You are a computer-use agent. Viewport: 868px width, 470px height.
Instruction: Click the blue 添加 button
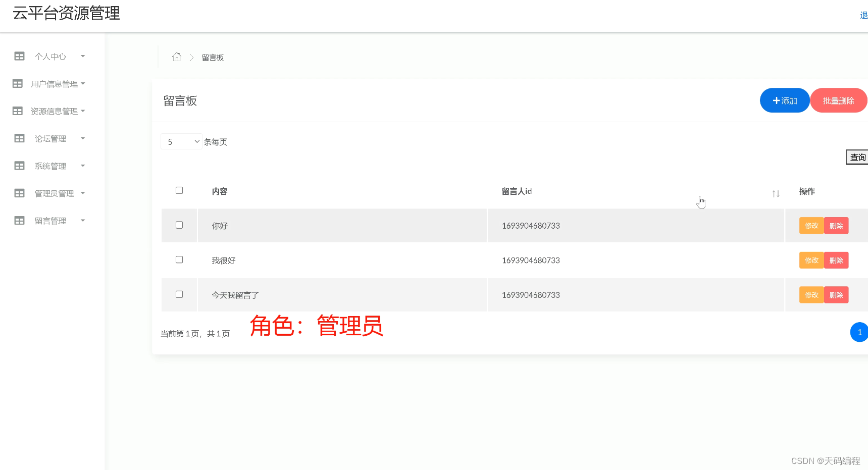(x=785, y=100)
